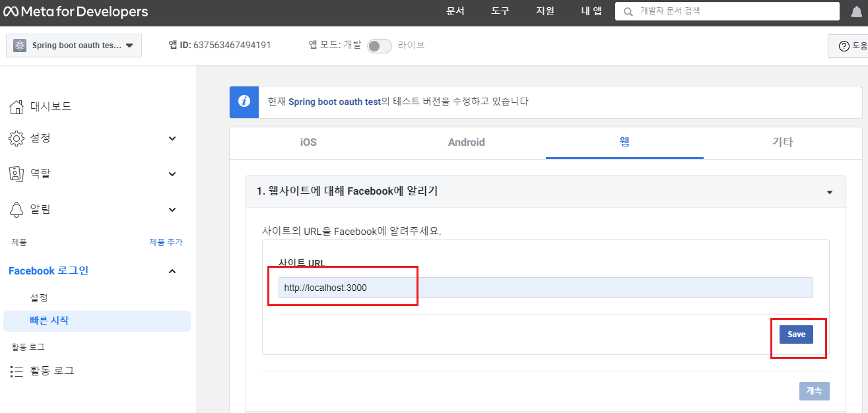Click the Save button
Screen dimensions: 868x413
[x=796, y=334]
